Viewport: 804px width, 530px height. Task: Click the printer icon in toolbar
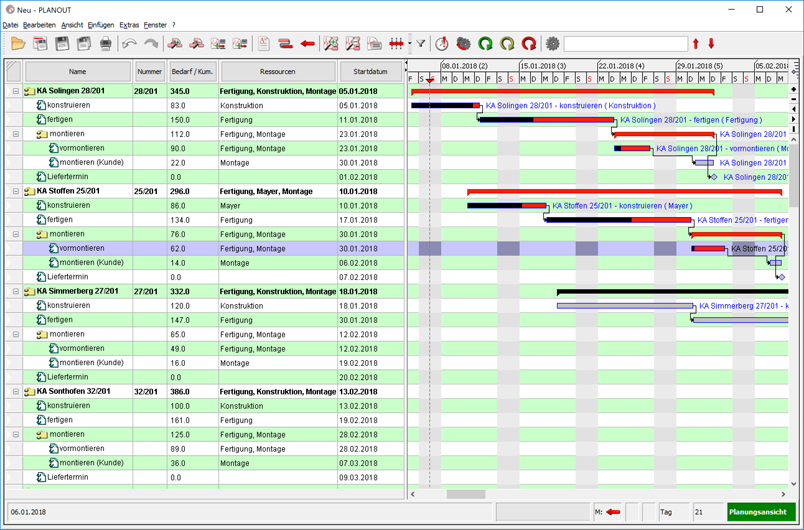click(106, 44)
